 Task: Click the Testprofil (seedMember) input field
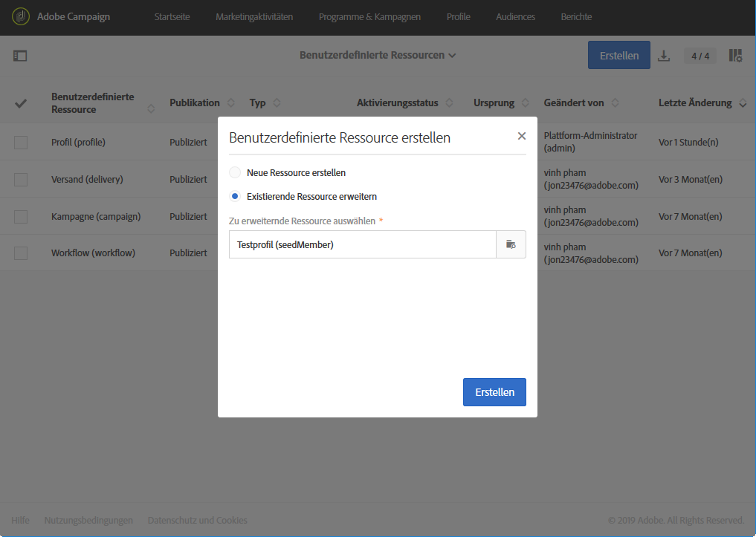(x=363, y=244)
